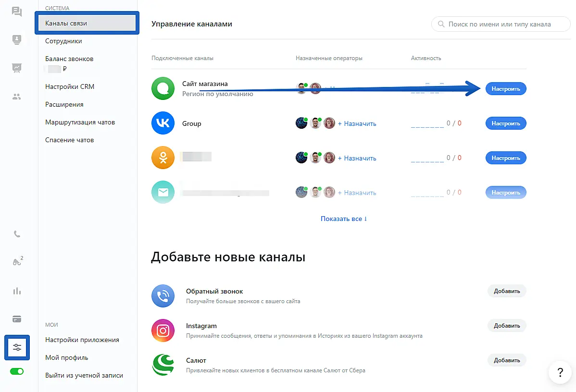Click Настроить for VK Group channel
This screenshot has width=576, height=392.
506,123
